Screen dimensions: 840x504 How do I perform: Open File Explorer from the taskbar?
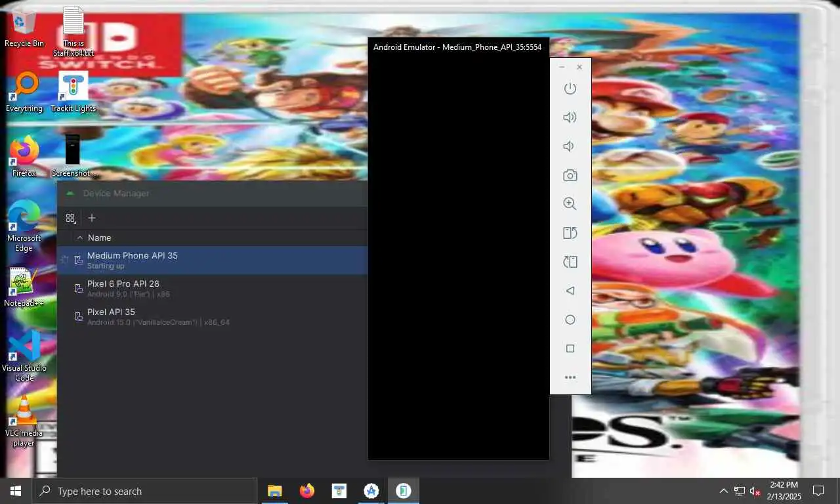pos(274,491)
